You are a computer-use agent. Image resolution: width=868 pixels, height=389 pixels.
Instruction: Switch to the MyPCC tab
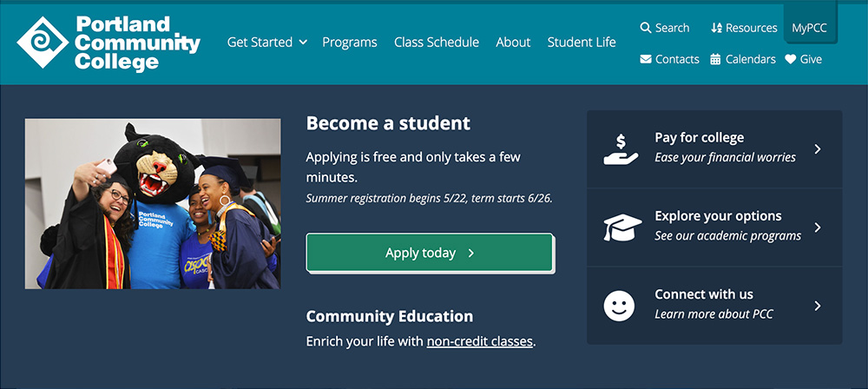[809, 28]
